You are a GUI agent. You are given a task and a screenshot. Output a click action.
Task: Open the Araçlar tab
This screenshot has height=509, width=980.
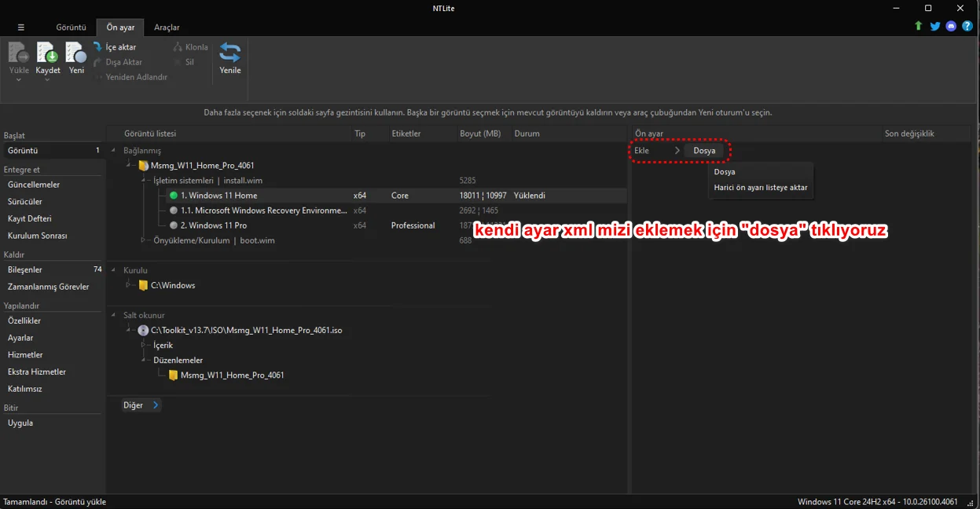[x=167, y=27]
